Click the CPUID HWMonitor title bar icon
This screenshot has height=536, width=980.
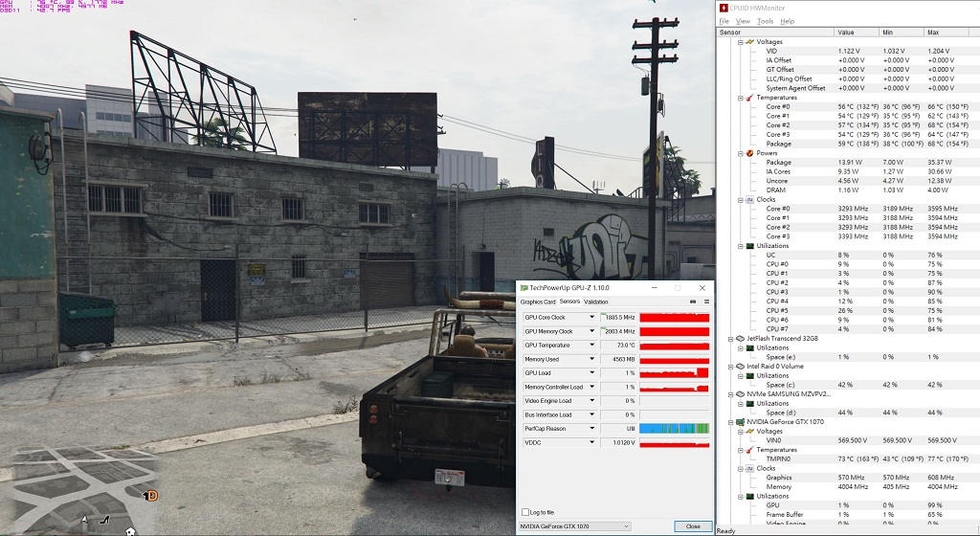tap(724, 8)
